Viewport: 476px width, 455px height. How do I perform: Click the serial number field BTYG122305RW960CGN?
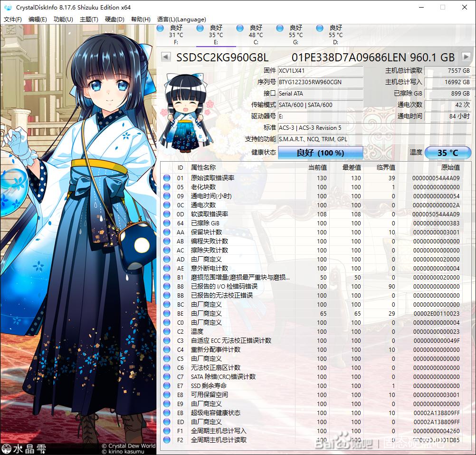[320, 82]
